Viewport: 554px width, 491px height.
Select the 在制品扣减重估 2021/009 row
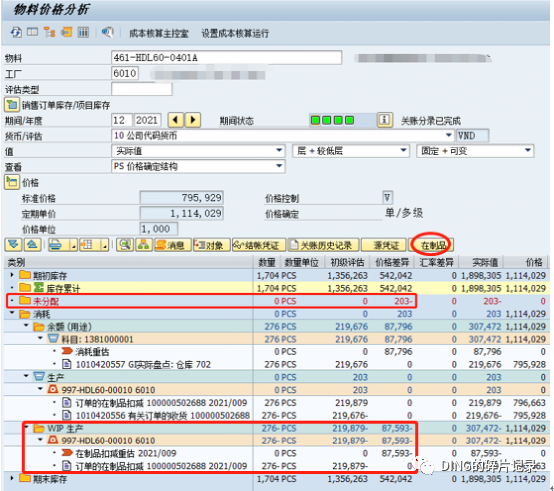[x=277, y=453]
